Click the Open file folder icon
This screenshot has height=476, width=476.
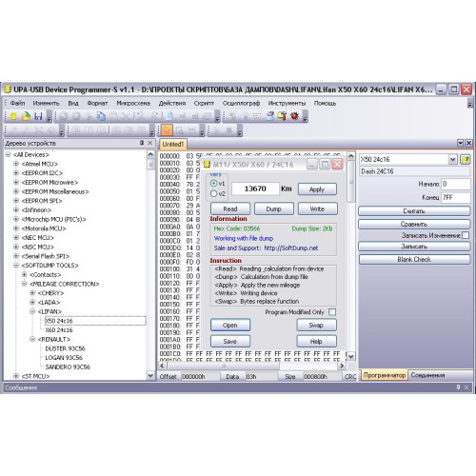tap(26, 116)
